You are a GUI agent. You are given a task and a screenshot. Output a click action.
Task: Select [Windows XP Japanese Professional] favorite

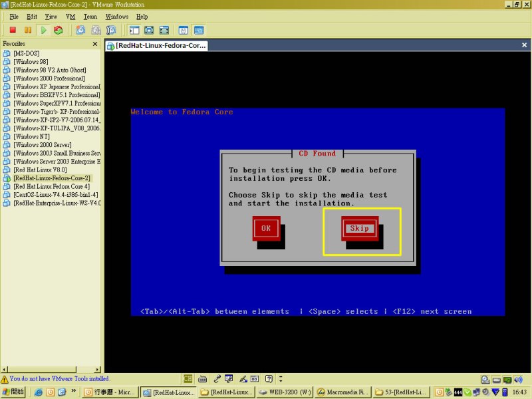click(x=57, y=86)
